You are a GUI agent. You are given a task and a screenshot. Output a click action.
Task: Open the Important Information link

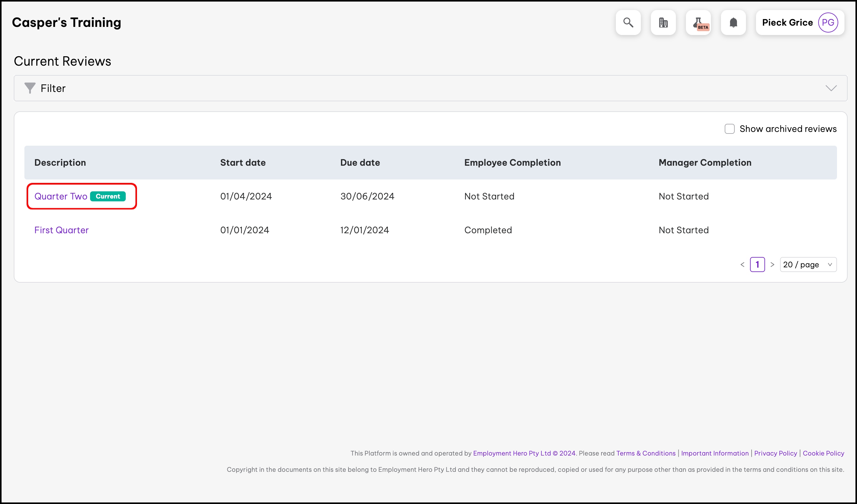tap(714, 453)
